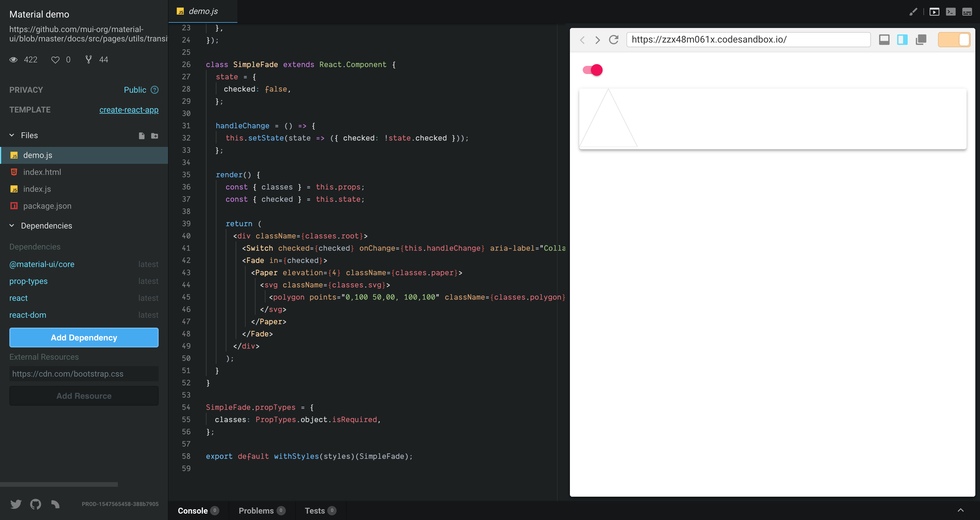Viewport: 980px width, 520px height.
Task: Switch to the Problems tab
Action: [256, 510]
